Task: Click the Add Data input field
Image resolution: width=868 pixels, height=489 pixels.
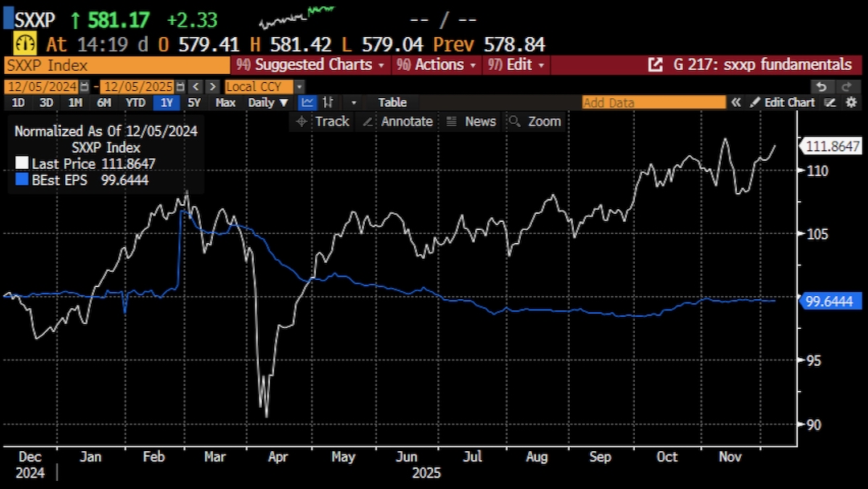Action: point(653,102)
